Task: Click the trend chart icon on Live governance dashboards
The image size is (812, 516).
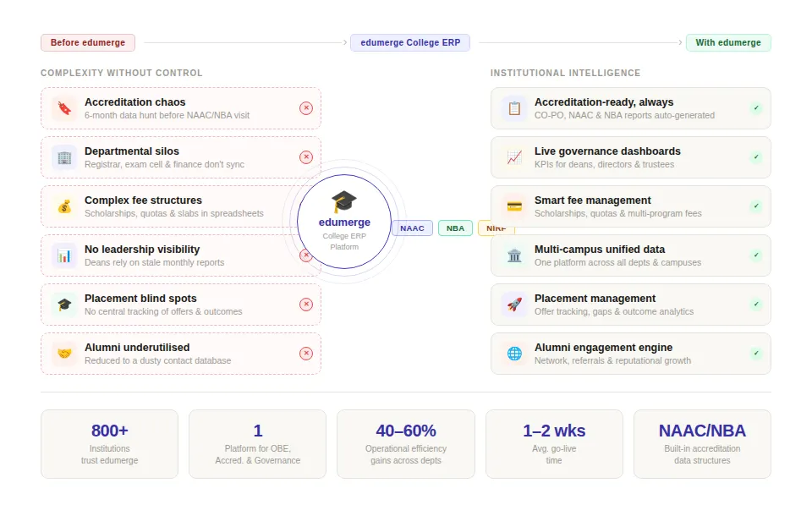Action: click(x=514, y=157)
